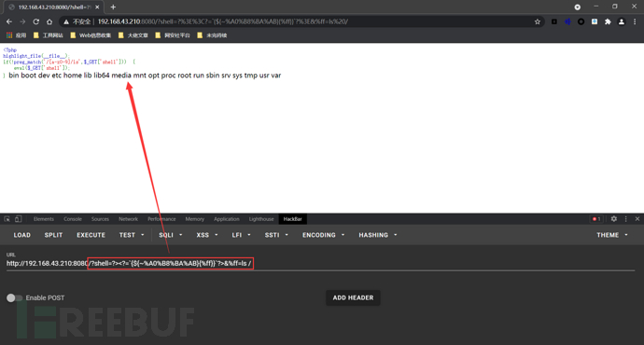Switch to the Sources tab
644x345 pixels.
(x=100, y=219)
